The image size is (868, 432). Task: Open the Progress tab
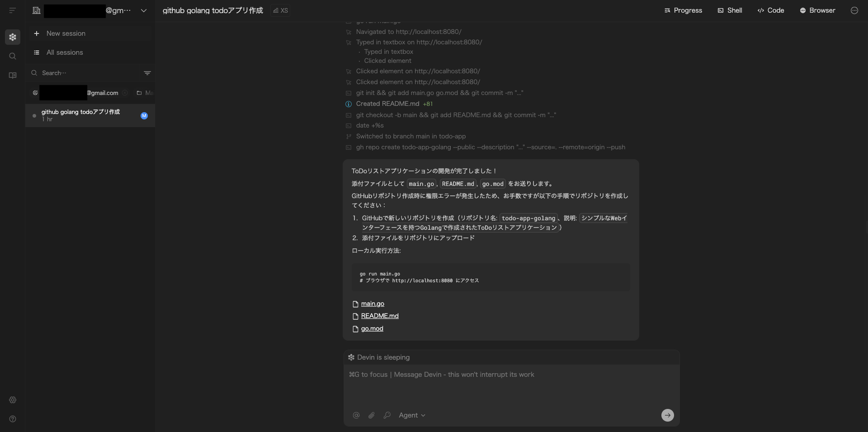[x=683, y=10]
